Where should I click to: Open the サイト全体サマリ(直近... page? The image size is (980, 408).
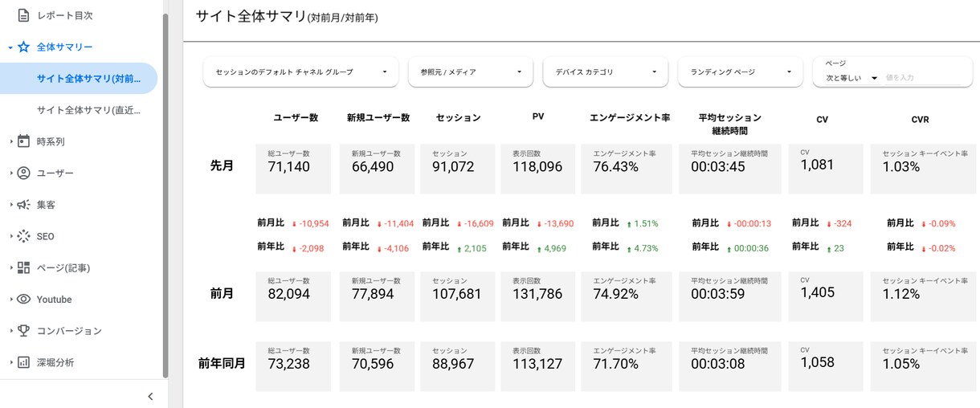coord(89,110)
